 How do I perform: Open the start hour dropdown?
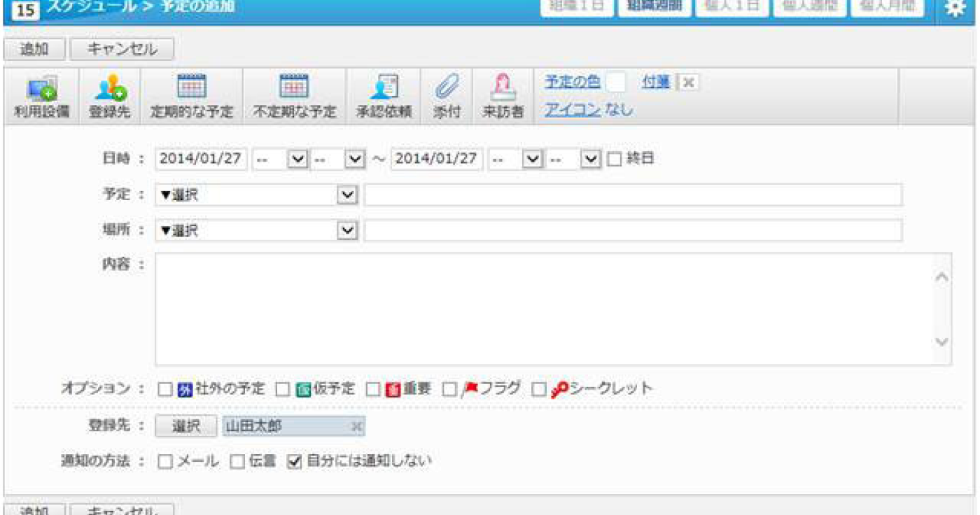tap(280, 159)
